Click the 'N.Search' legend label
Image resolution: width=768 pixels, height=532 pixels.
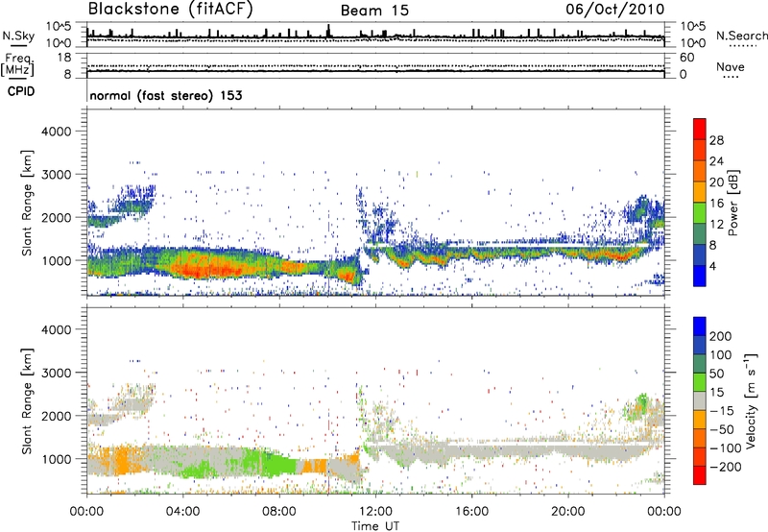[742, 36]
